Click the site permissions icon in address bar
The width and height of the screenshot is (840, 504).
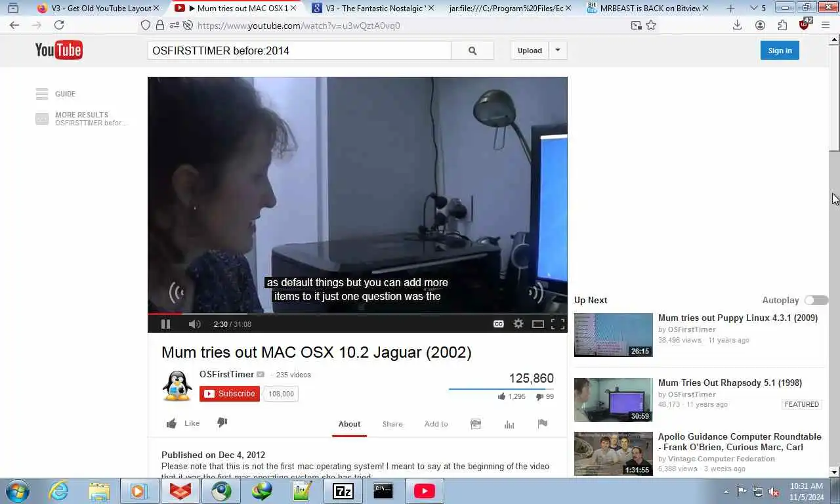(174, 25)
